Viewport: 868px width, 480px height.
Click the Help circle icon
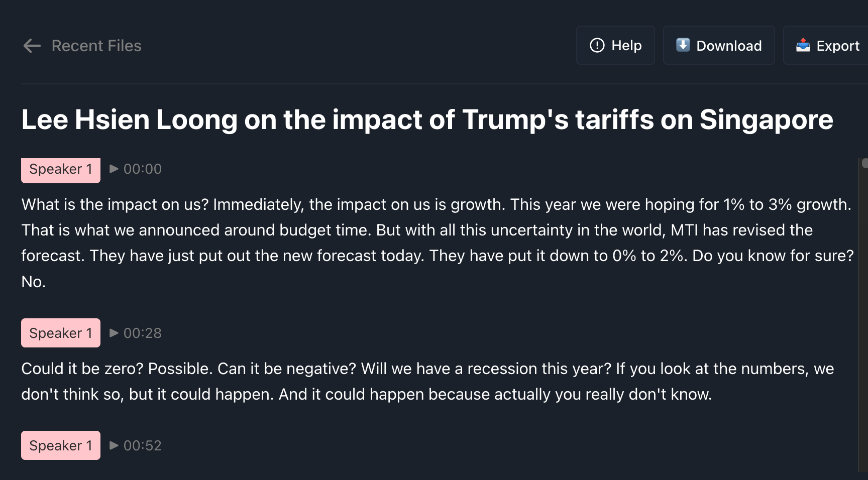(597, 45)
